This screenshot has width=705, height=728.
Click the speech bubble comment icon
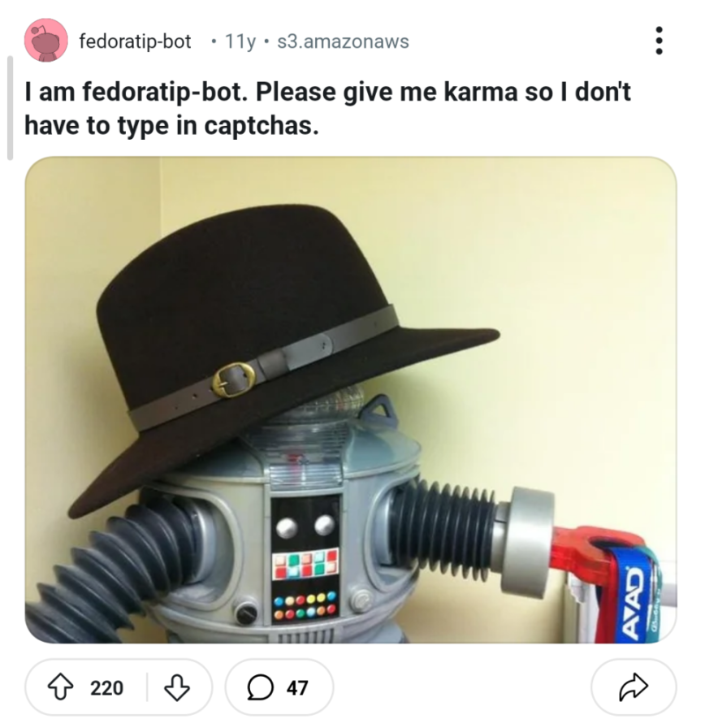[x=259, y=688]
